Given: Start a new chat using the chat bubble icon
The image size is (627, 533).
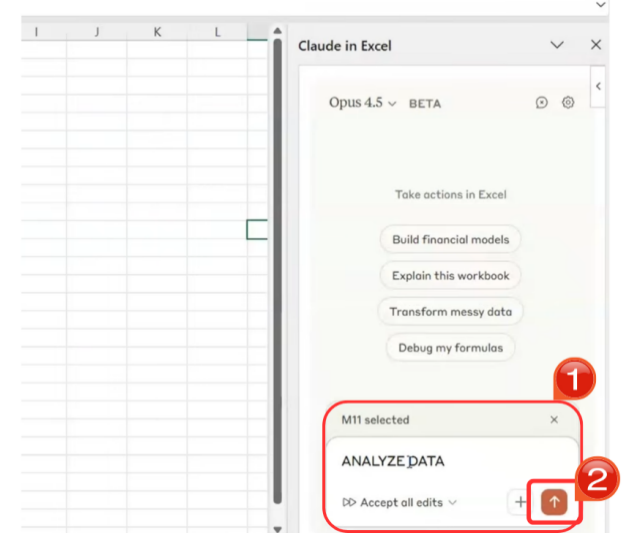Looking at the screenshot, I should coord(541,103).
